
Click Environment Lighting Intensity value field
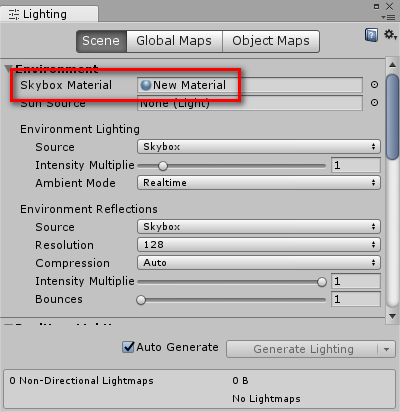click(356, 165)
